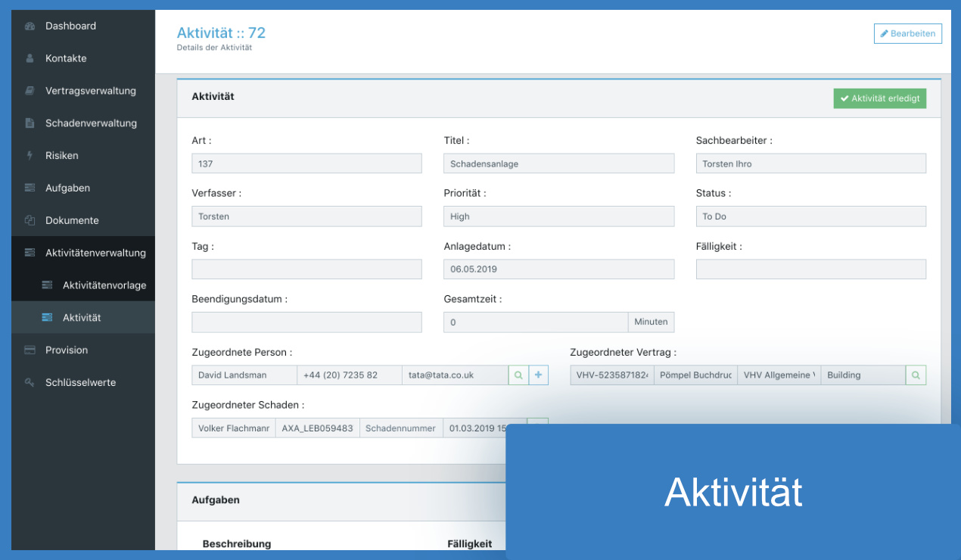Image resolution: width=961 pixels, height=560 pixels.
Task: Select Aktivität submenu entry
Action: pos(82,318)
